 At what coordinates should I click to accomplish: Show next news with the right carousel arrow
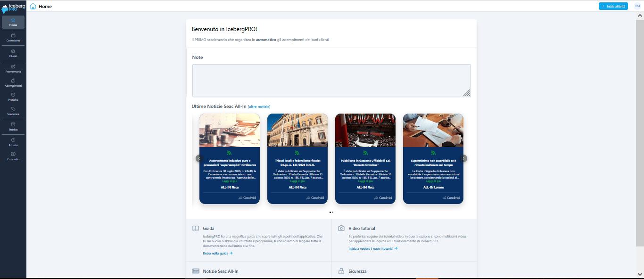coord(464,158)
